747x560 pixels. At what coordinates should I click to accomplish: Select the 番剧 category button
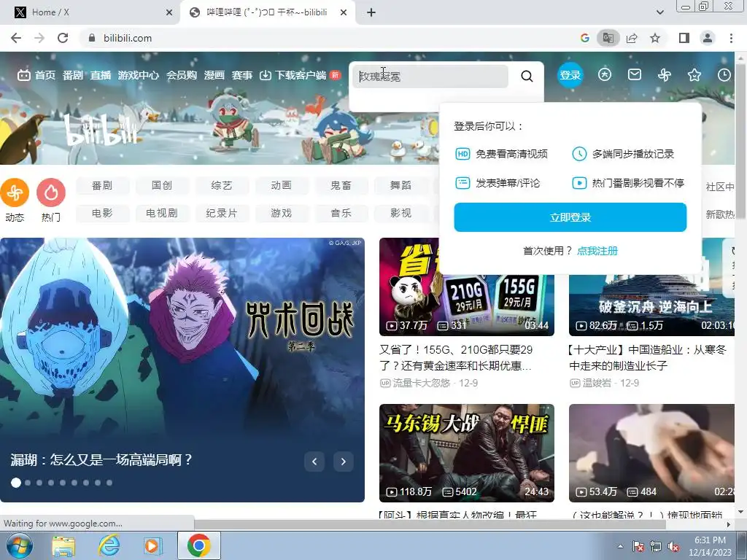tap(102, 185)
